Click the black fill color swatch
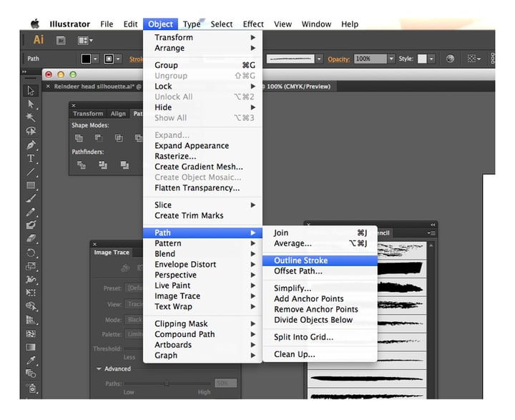 click(86, 59)
